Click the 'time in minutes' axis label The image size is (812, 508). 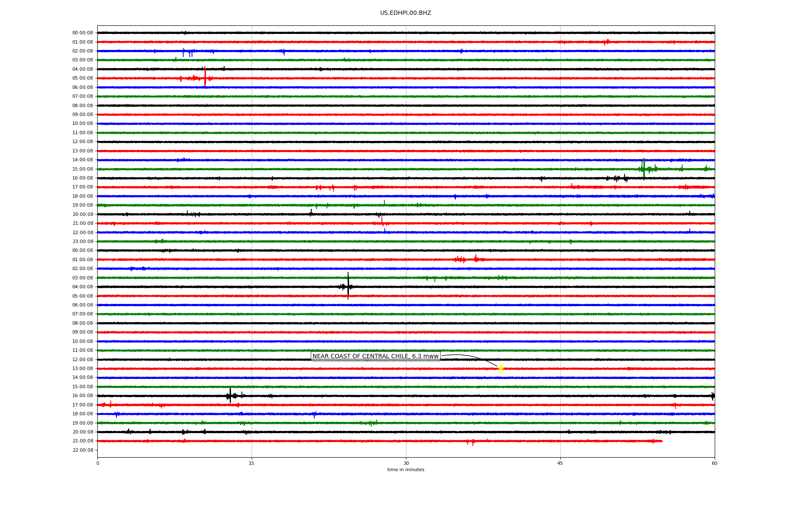405,470
